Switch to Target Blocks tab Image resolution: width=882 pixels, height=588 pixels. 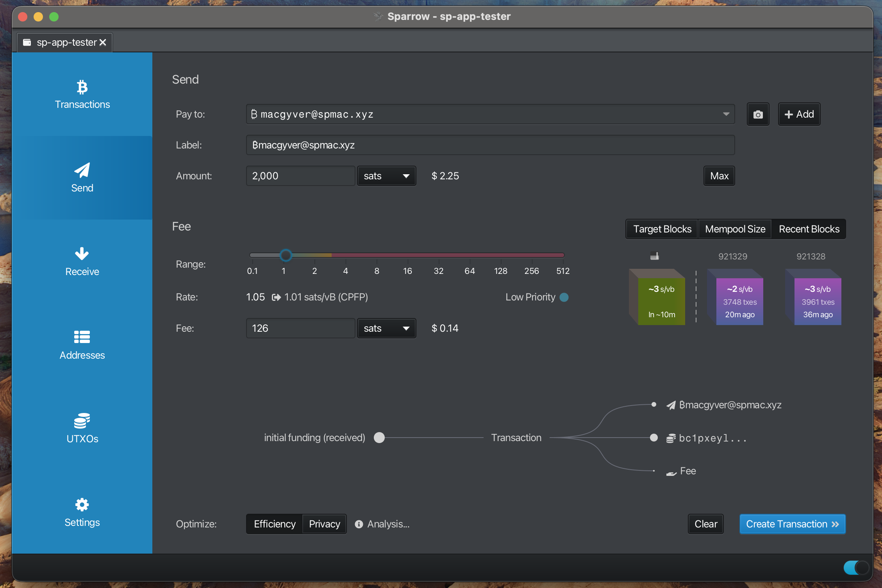[x=662, y=229]
